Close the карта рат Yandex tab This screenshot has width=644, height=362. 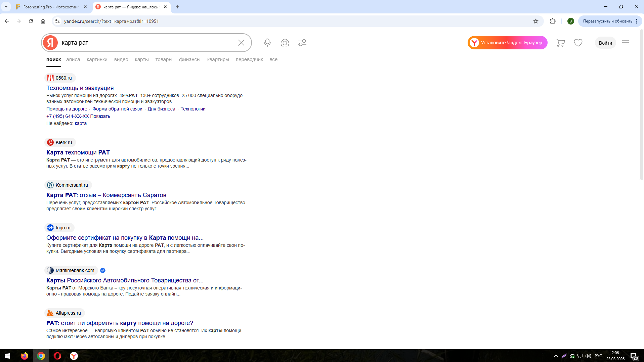point(165,7)
